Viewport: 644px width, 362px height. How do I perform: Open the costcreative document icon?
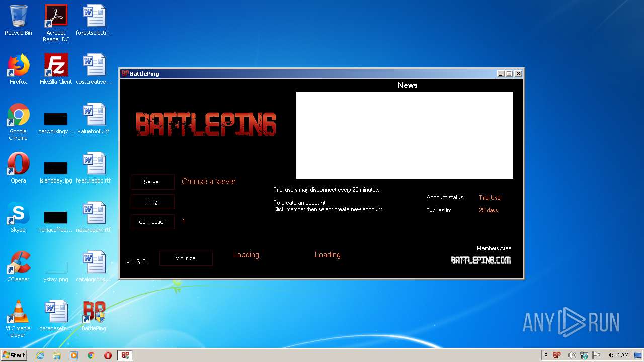94,69
